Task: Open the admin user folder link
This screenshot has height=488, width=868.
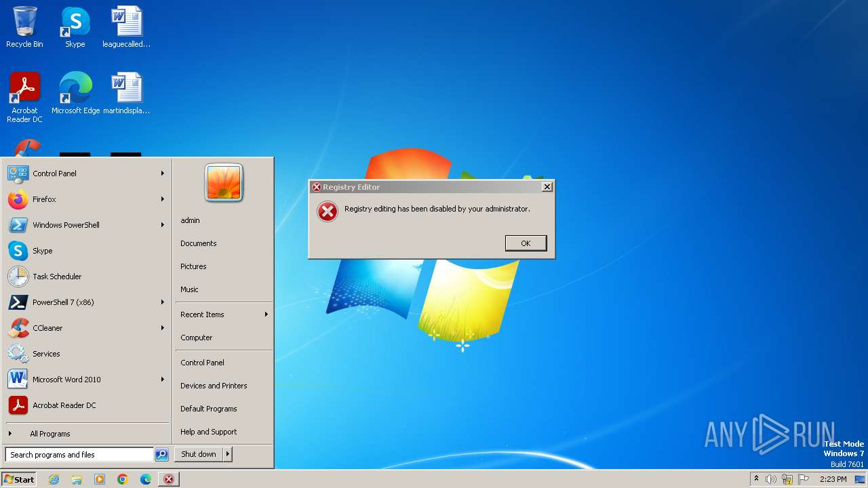Action: click(x=190, y=220)
